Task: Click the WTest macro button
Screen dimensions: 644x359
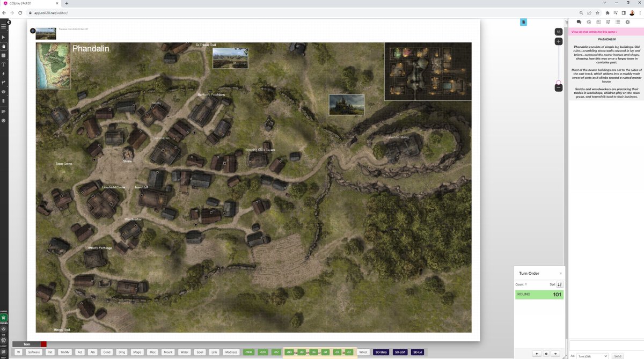Action: click(364, 352)
